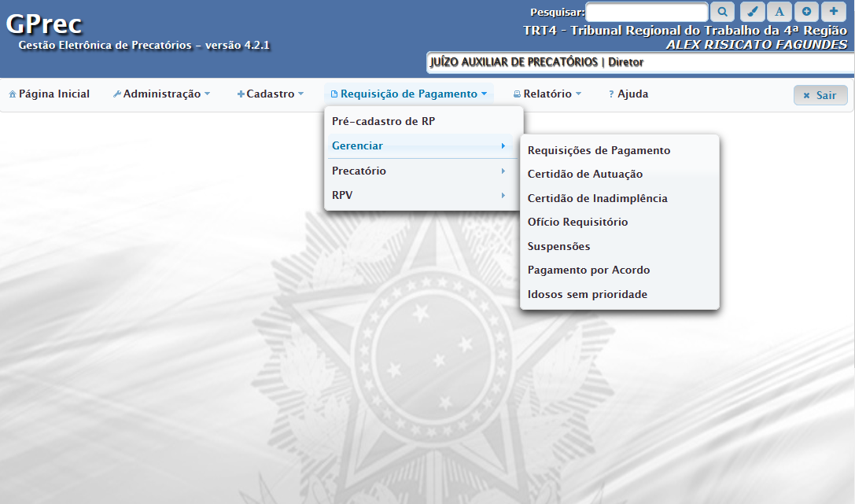Click the plain plus button in header
This screenshot has height=504, width=855.
pyautogui.click(x=834, y=12)
